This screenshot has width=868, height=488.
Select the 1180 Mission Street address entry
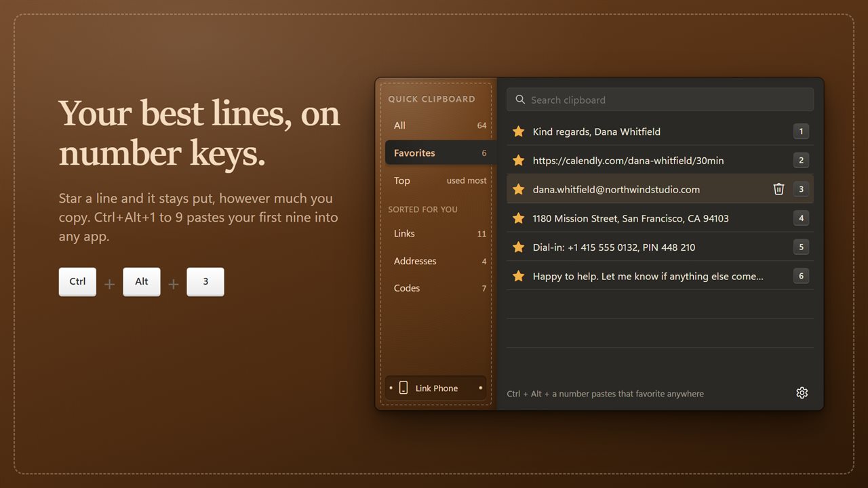pos(660,218)
